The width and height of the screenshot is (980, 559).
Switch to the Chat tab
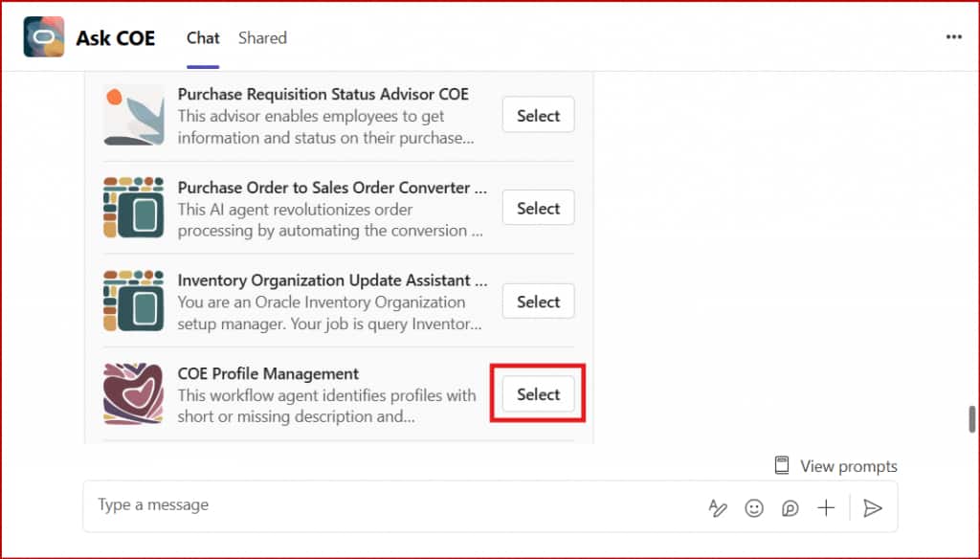click(x=203, y=38)
